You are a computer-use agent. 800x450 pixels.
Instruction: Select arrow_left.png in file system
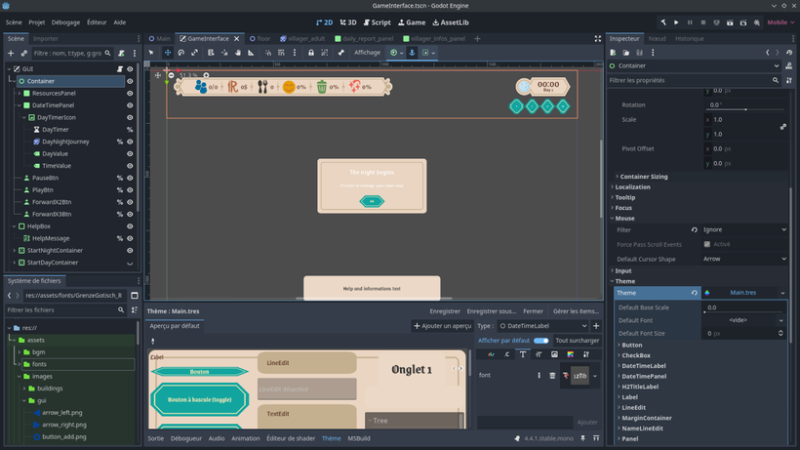[62, 413]
